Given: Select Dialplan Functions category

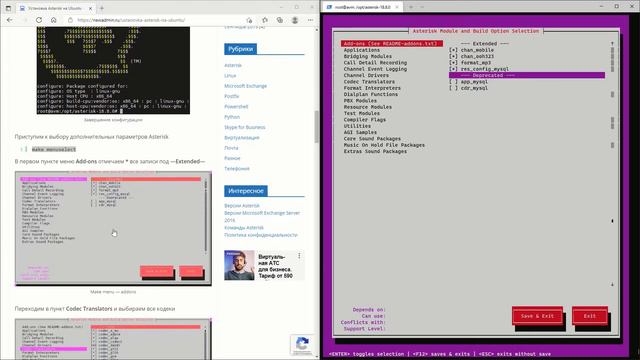Looking at the screenshot, I should point(371,94).
